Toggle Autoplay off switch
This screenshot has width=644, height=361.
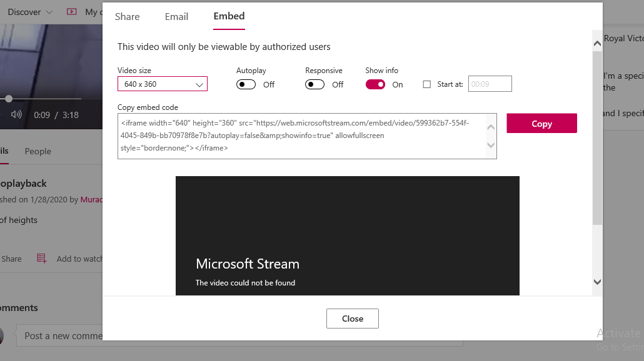pyautogui.click(x=246, y=84)
